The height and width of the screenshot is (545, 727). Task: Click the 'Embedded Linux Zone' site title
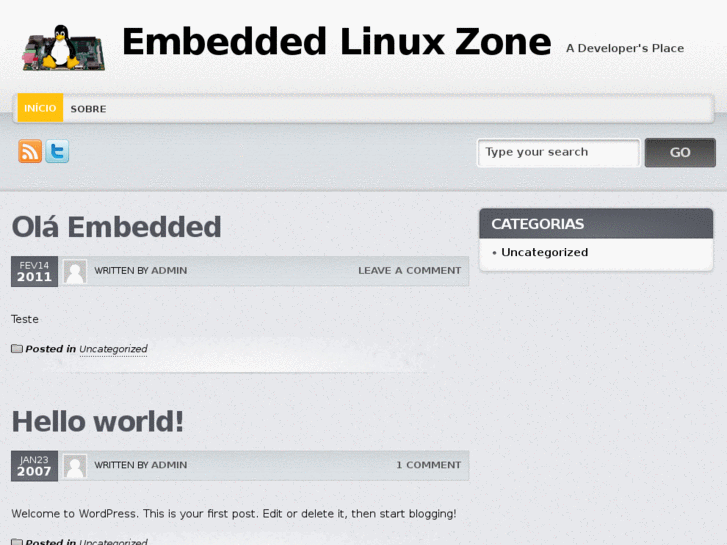click(x=336, y=42)
